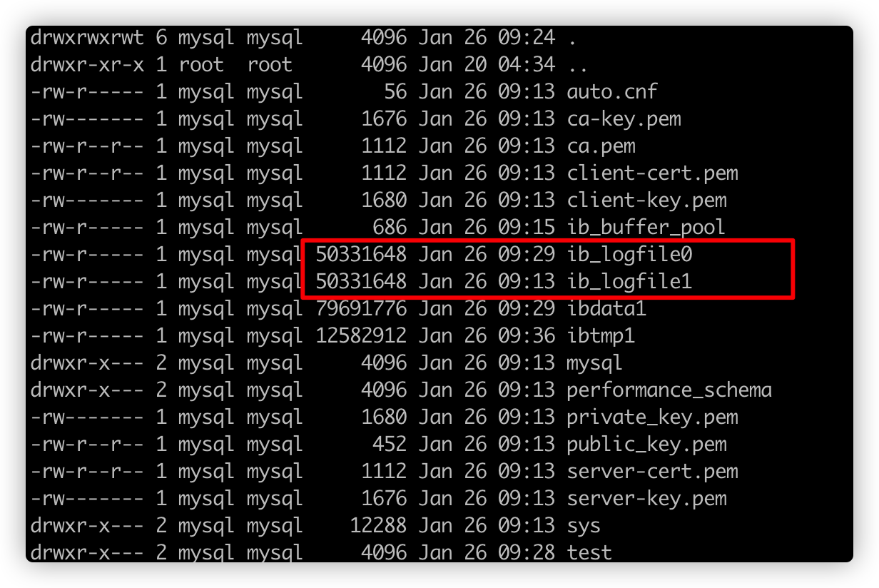Click the ca.pem filename

[x=601, y=146]
